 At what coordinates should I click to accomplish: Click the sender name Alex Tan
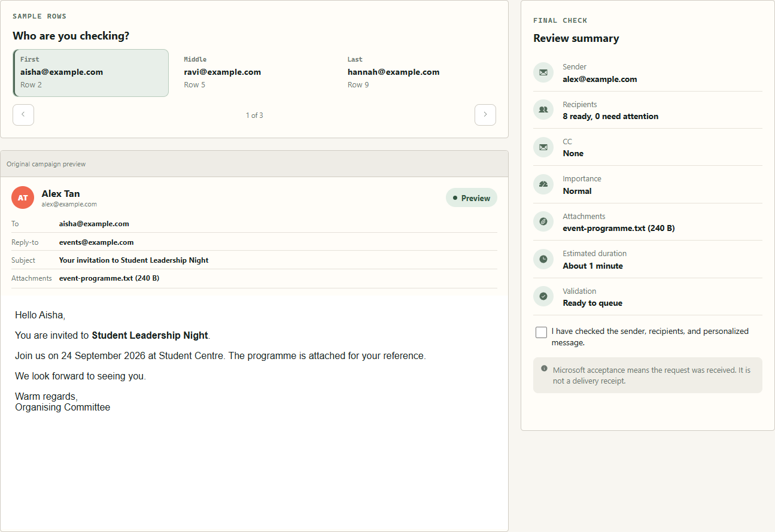60,193
